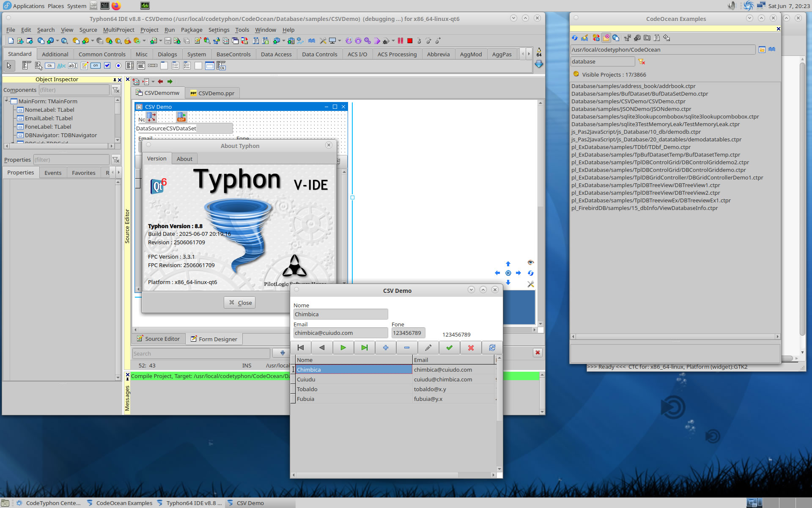Select the TActionList component in the palette
812x508 pixels.
(221, 66)
